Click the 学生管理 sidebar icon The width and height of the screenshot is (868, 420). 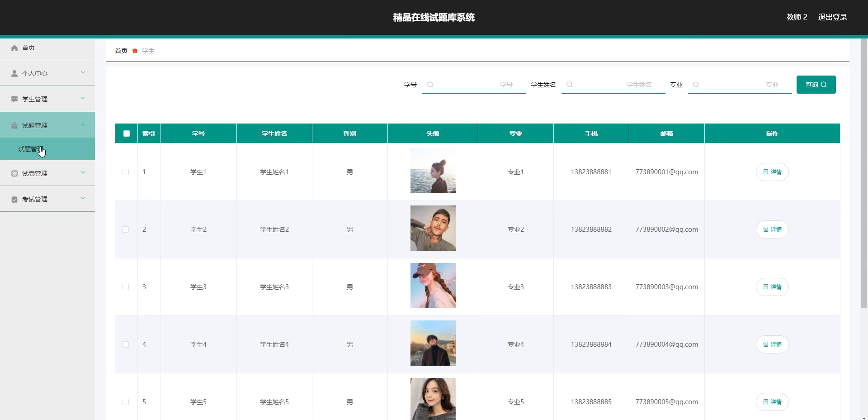tap(14, 99)
